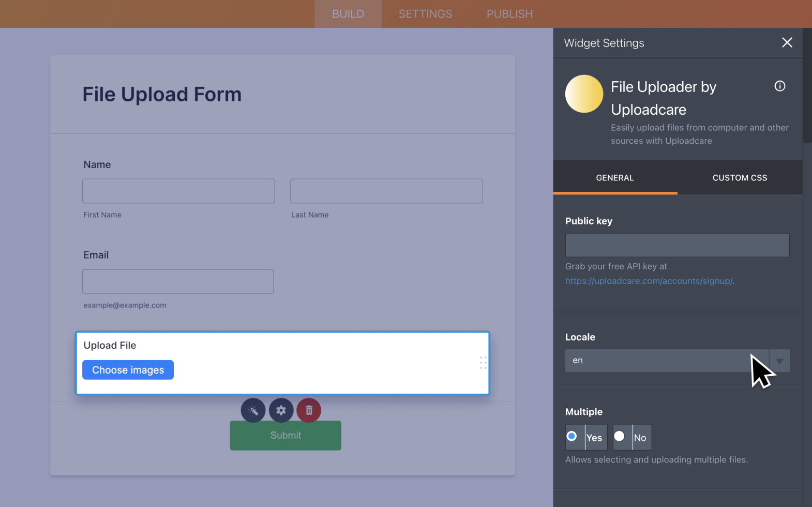Image resolution: width=812 pixels, height=507 pixels.
Task: Click the green Submit button
Action: point(285,436)
